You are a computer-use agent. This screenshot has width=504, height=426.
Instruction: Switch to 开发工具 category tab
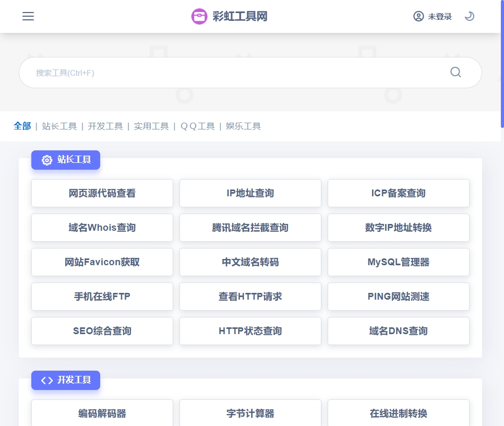pos(105,126)
